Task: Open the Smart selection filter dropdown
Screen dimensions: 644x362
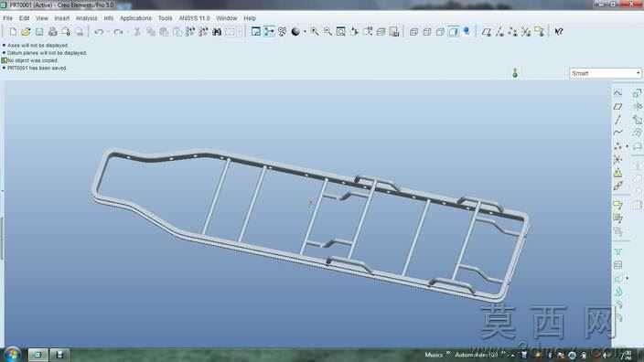Action: 605,73
